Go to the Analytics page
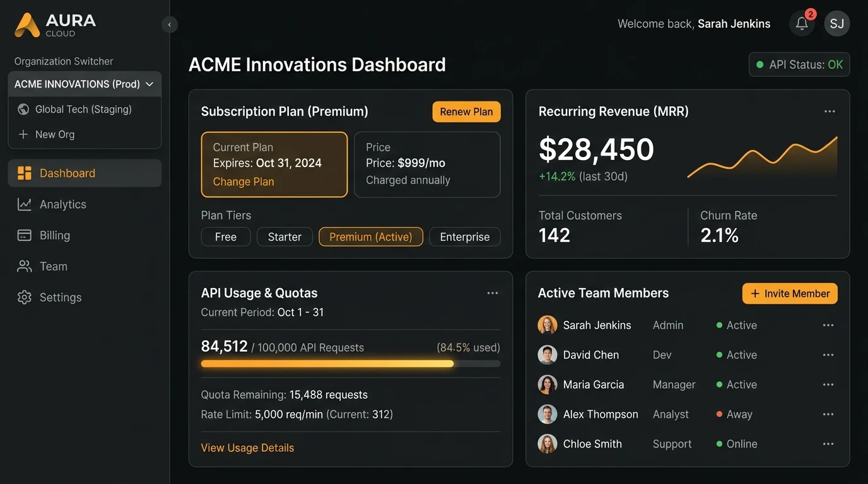 coord(85,204)
